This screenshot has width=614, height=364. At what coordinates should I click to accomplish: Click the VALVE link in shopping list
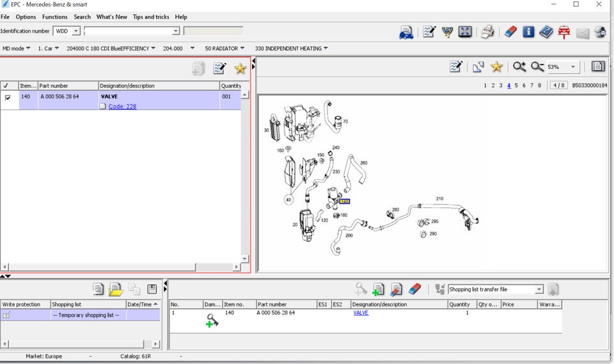coord(361,313)
